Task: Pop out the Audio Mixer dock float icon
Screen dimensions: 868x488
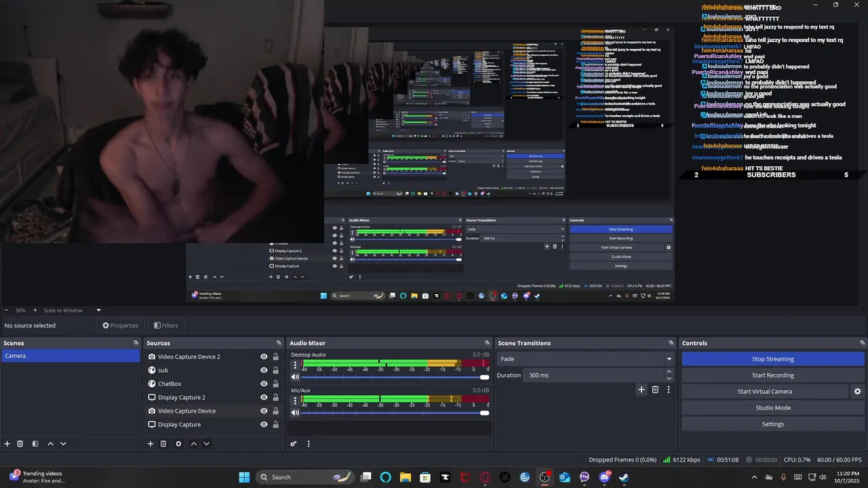Action: pyautogui.click(x=487, y=343)
